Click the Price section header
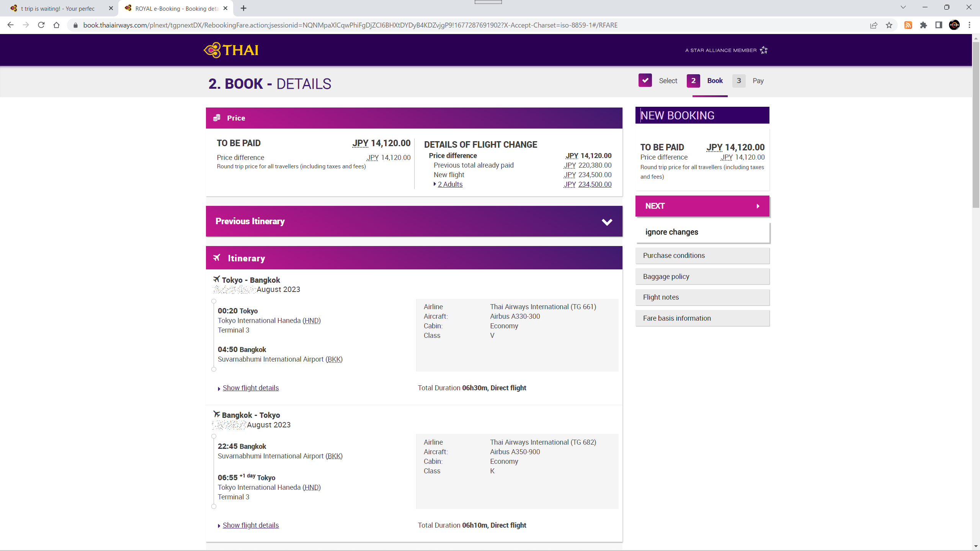Image resolution: width=980 pixels, height=551 pixels. [414, 118]
